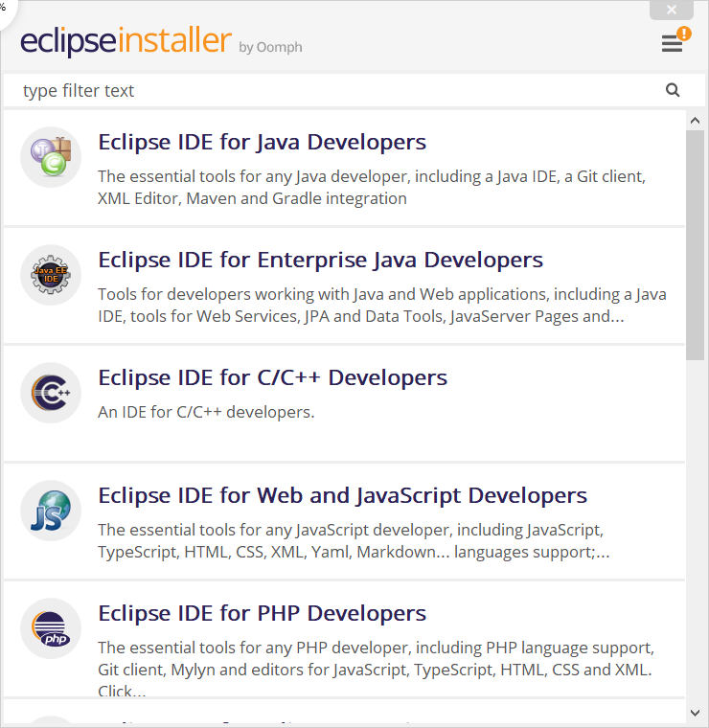The image size is (709, 728).
Task: Click description 'The essential tools for any JavaScript developer'
Action: click(354, 541)
